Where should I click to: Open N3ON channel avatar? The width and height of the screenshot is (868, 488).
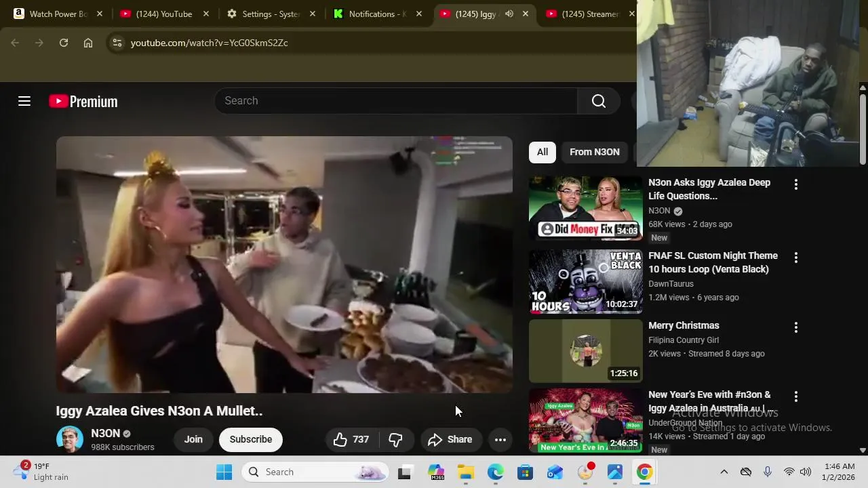[x=70, y=439]
